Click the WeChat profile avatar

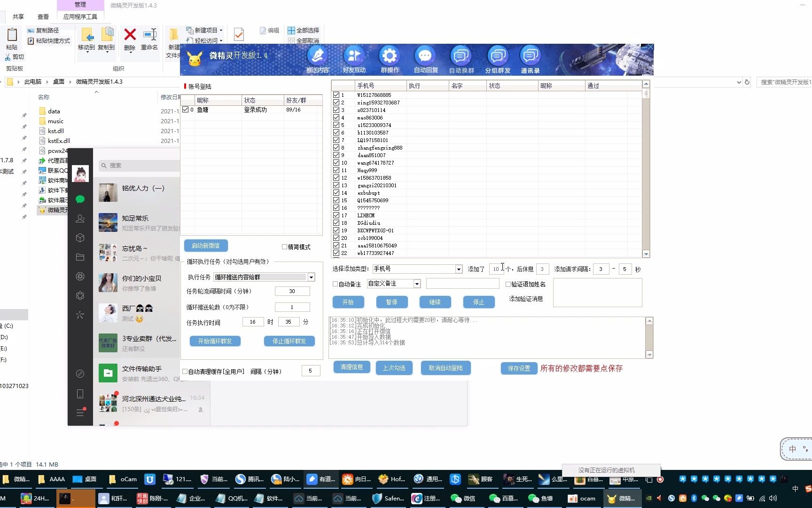[x=80, y=174]
